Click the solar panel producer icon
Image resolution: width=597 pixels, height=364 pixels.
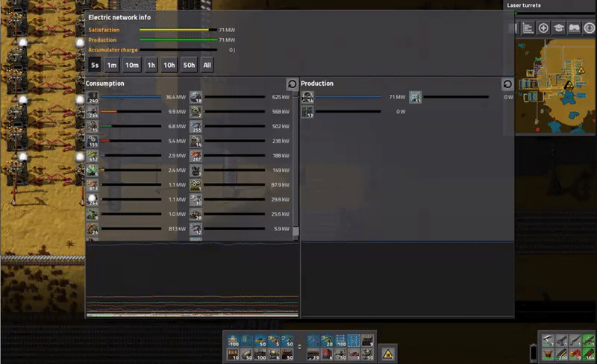(x=415, y=97)
